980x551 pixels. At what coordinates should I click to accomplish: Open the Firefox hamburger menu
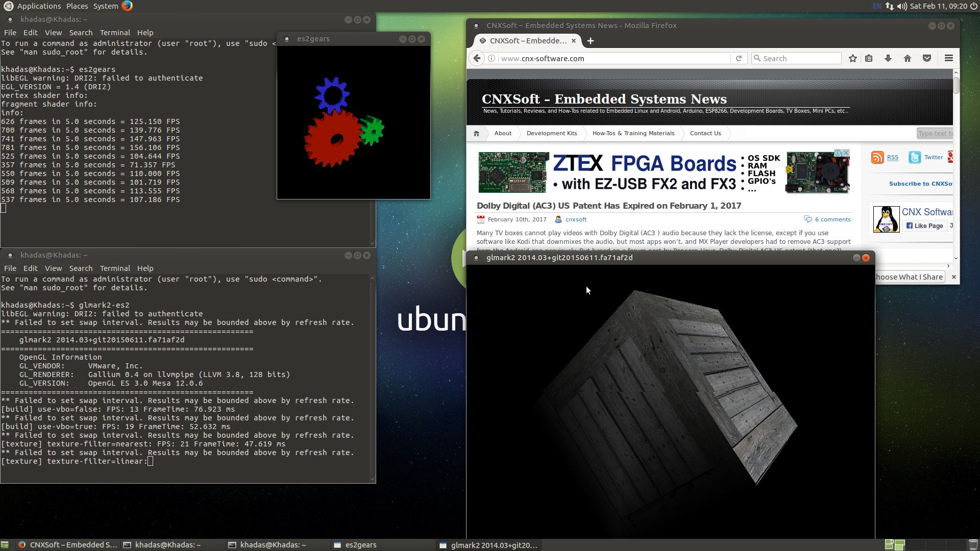[x=949, y=58]
